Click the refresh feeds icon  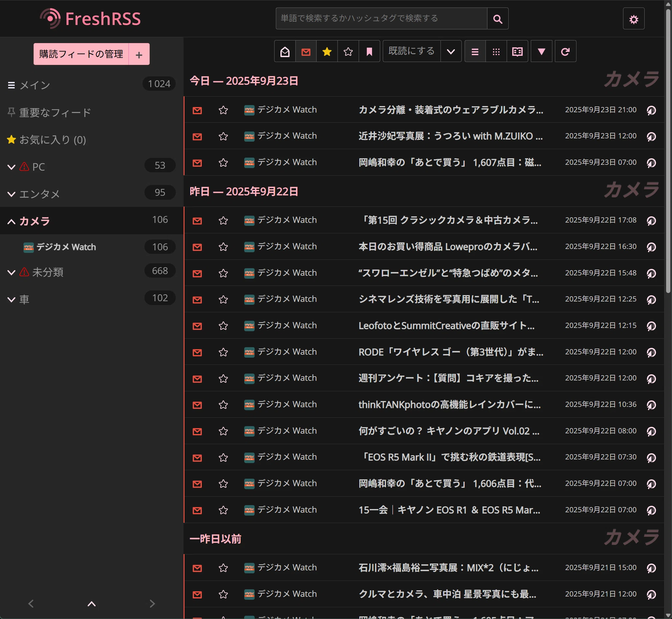(x=565, y=52)
